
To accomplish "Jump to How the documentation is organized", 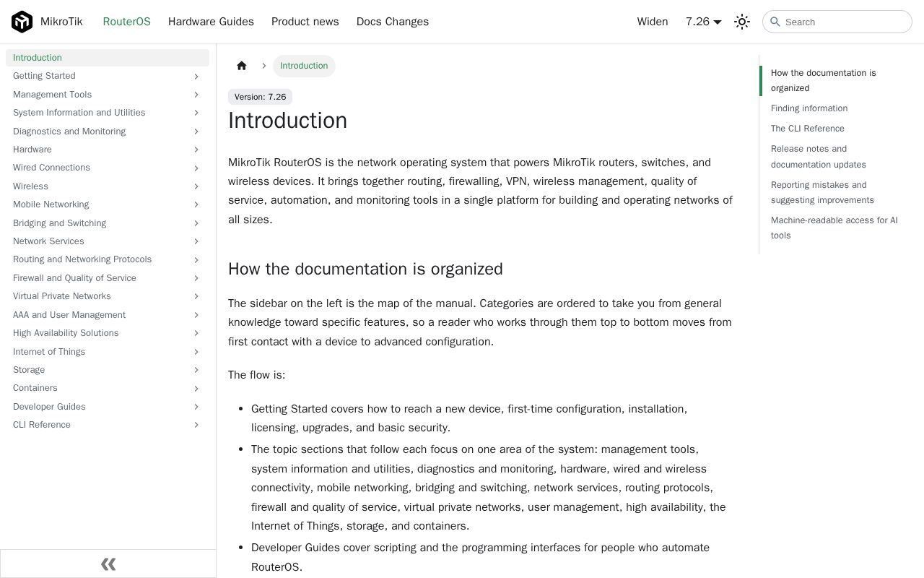I will tap(824, 80).
